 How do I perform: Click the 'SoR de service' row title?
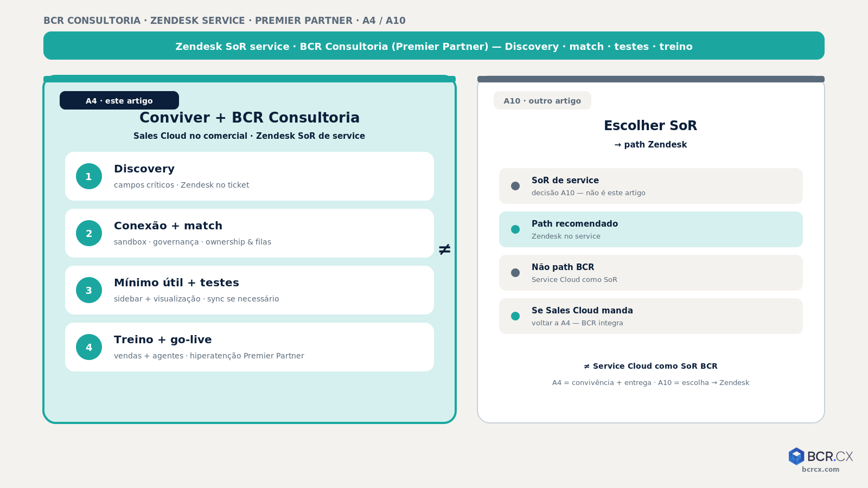565,181
